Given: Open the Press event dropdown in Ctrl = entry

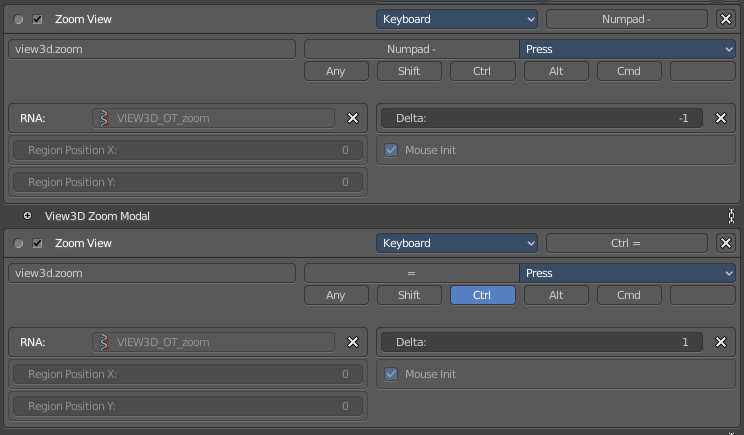Looking at the screenshot, I should (x=627, y=273).
